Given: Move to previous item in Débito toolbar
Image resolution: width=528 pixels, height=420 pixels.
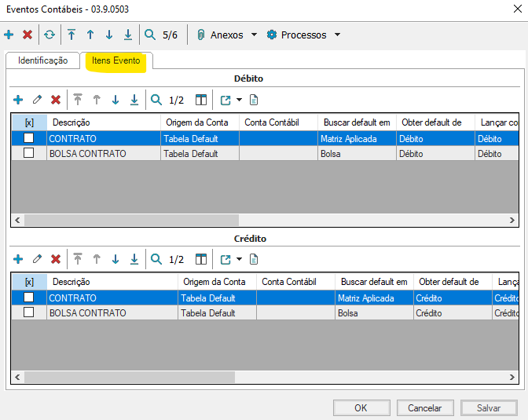Looking at the screenshot, I should click(x=97, y=100).
